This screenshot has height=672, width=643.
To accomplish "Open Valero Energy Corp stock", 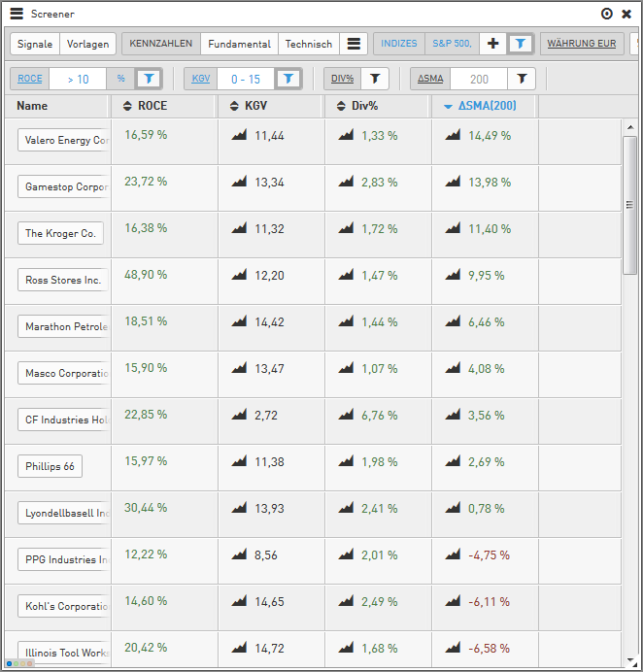I will (x=63, y=140).
